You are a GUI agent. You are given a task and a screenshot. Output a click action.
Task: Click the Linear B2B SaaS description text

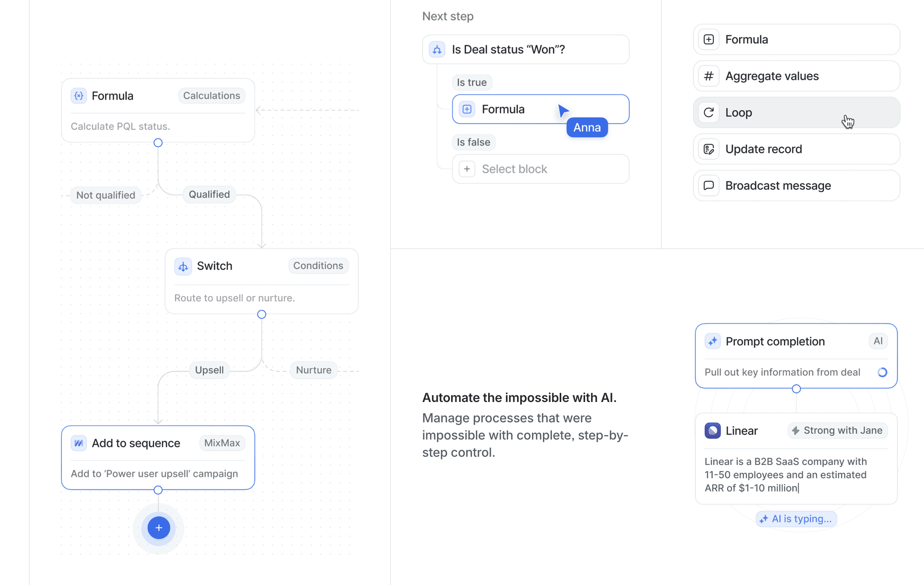(x=786, y=475)
